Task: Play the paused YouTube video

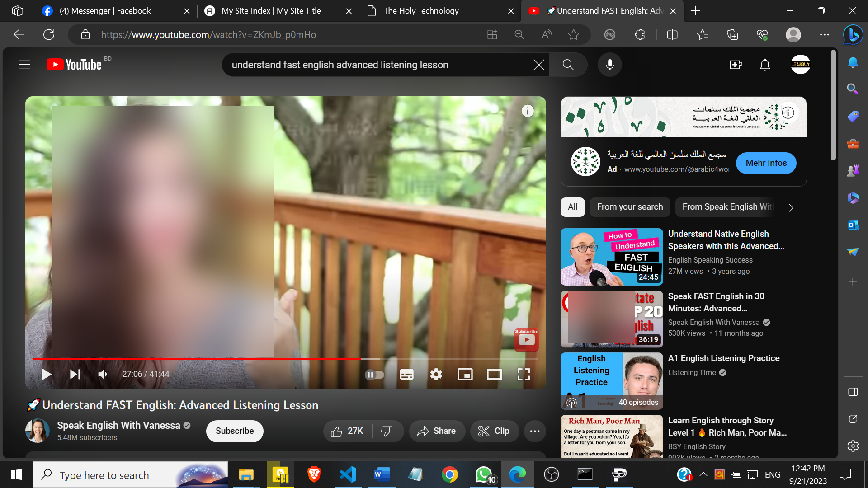Action: click(x=47, y=374)
